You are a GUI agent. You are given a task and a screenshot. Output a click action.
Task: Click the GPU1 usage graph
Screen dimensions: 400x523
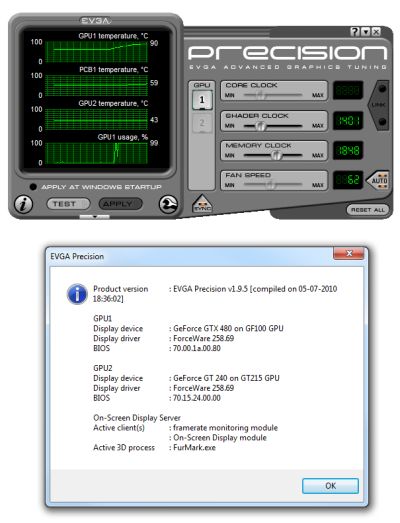(96, 153)
